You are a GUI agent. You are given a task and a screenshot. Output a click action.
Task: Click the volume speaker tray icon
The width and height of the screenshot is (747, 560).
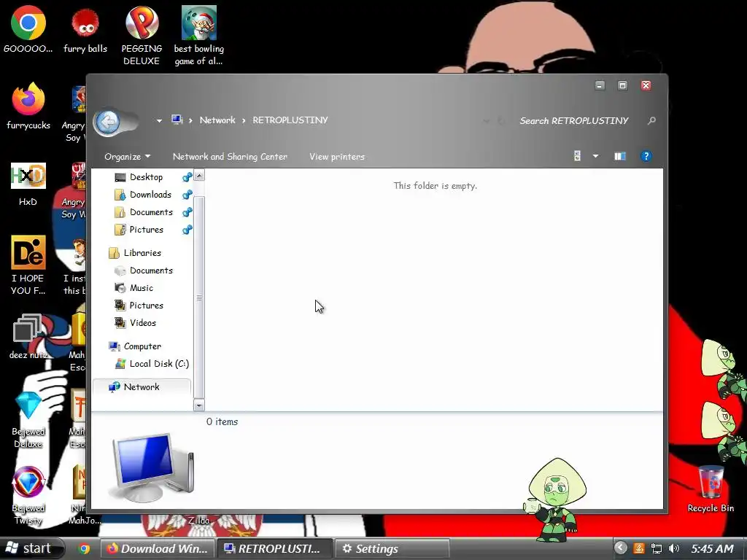pyautogui.click(x=673, y=548)
